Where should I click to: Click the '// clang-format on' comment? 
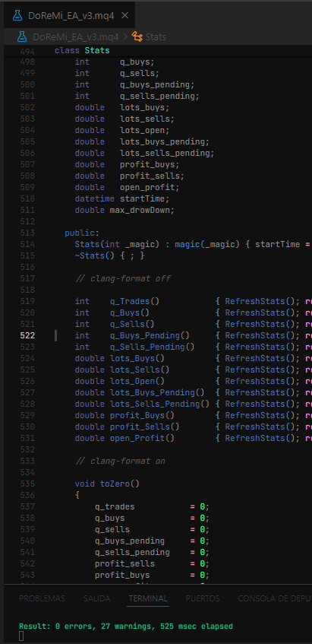[120, 461]
